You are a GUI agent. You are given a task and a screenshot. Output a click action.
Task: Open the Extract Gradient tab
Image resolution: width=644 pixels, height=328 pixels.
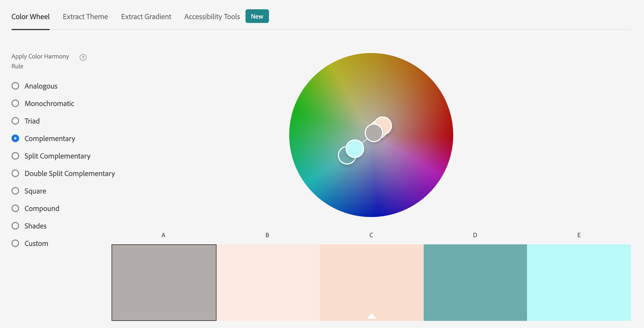tap(146, 16)
